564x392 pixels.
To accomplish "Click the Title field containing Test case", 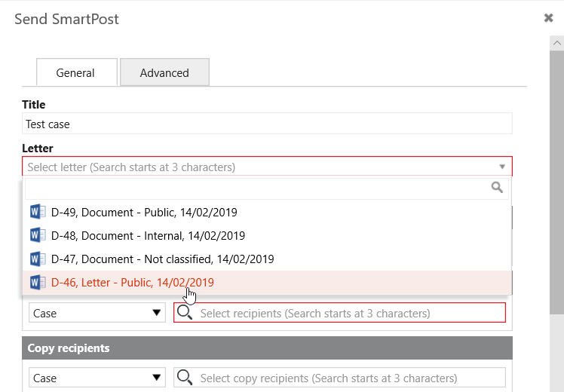I will pyautogui.click(x=267, y=124).
